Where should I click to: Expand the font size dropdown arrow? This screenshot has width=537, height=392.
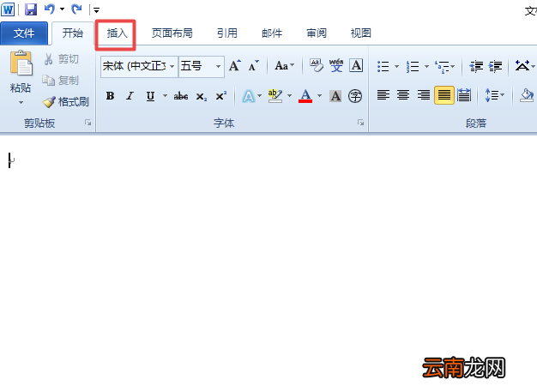(218, 66)
